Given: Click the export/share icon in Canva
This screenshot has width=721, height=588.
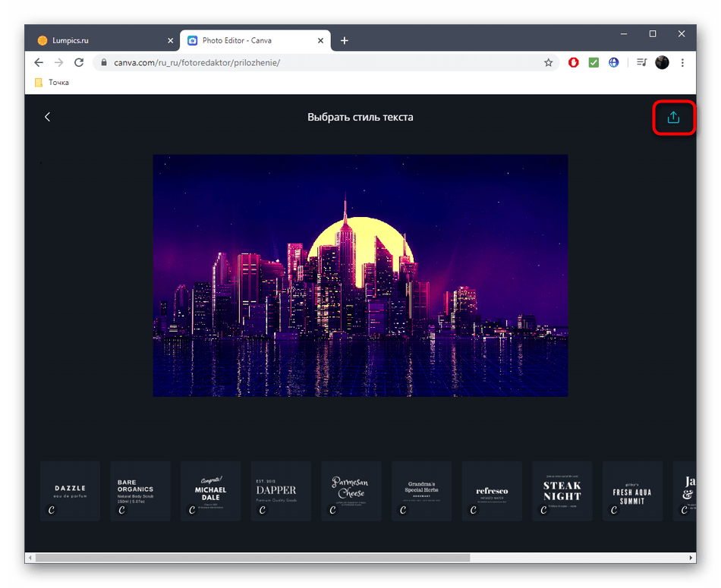Looking at the screenshot, I should click(673, 118).
